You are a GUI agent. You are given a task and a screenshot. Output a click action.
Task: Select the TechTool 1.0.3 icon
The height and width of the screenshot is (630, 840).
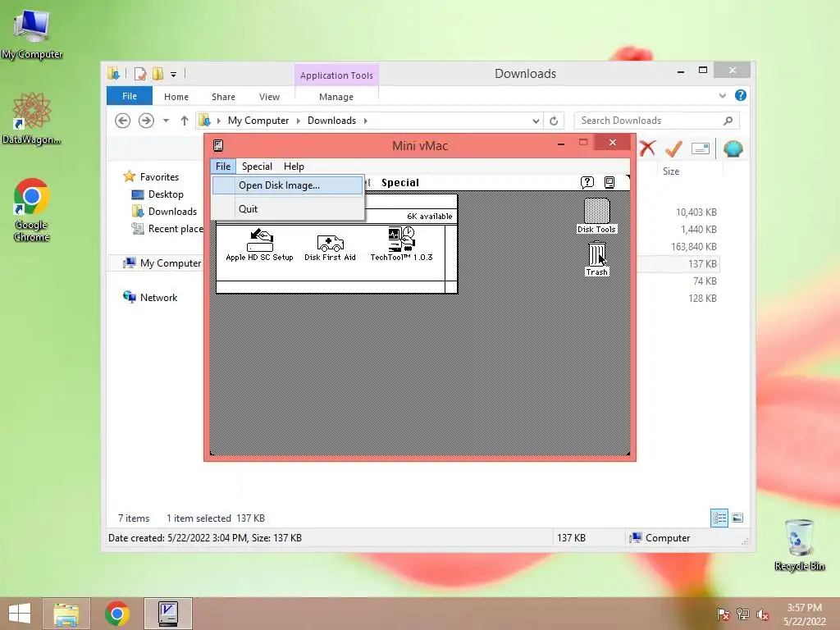[x=401, y=244]
